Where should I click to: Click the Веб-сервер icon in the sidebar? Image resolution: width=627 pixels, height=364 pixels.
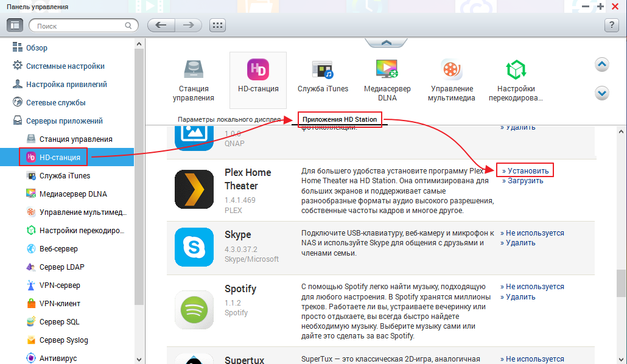(x=31, y=248)
